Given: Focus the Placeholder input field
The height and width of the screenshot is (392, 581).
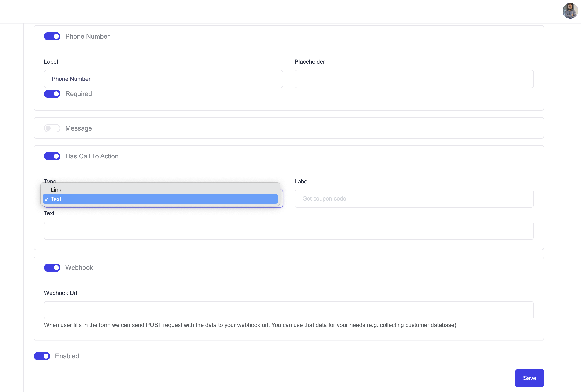Looking at the screenshot, I should point(414,79).
